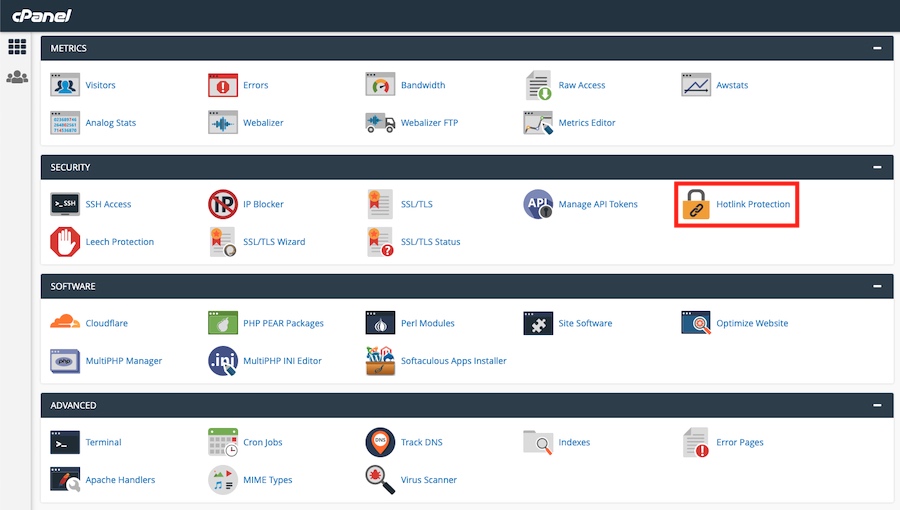This screenshot has height=510, width=900.
Task: Open the Indexes folder search icon
Action: [538, 442]
